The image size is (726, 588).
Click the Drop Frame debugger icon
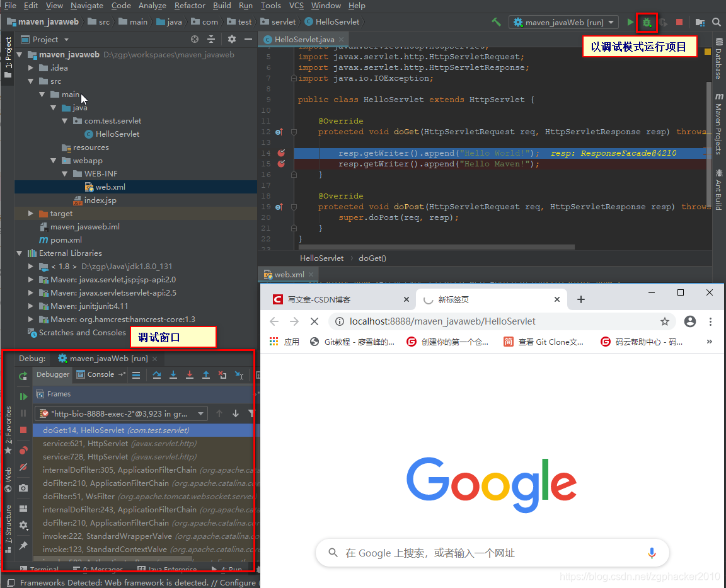[x=222, y=375]
